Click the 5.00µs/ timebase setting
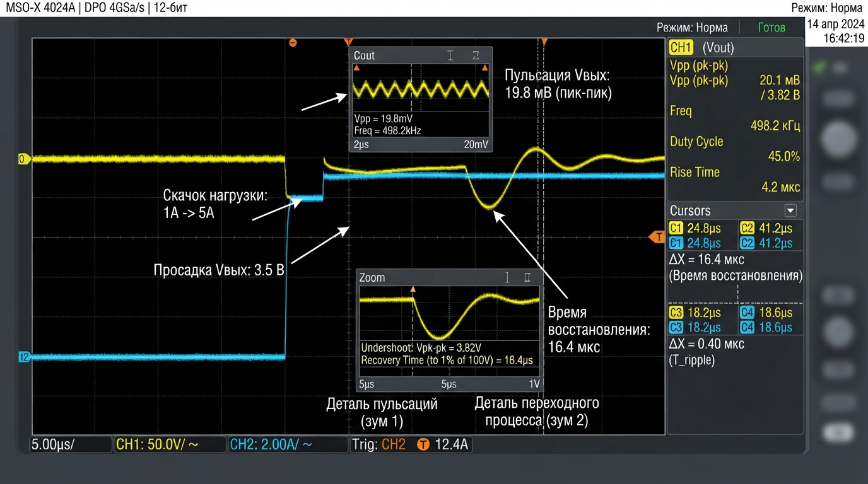 pos(71,444)
